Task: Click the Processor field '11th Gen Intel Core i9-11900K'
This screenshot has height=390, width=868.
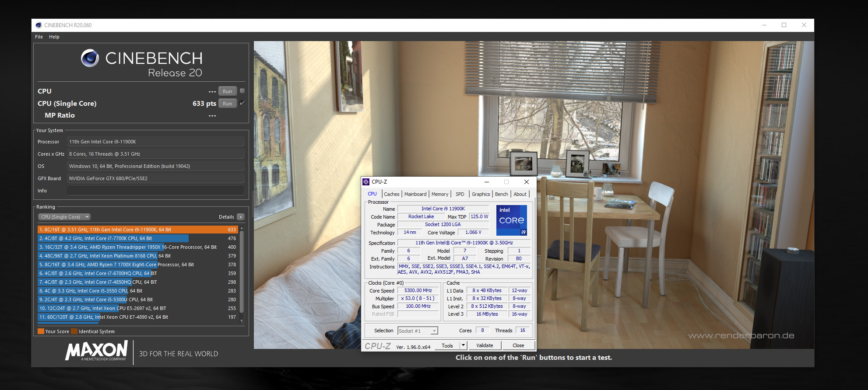Action: 155,142
